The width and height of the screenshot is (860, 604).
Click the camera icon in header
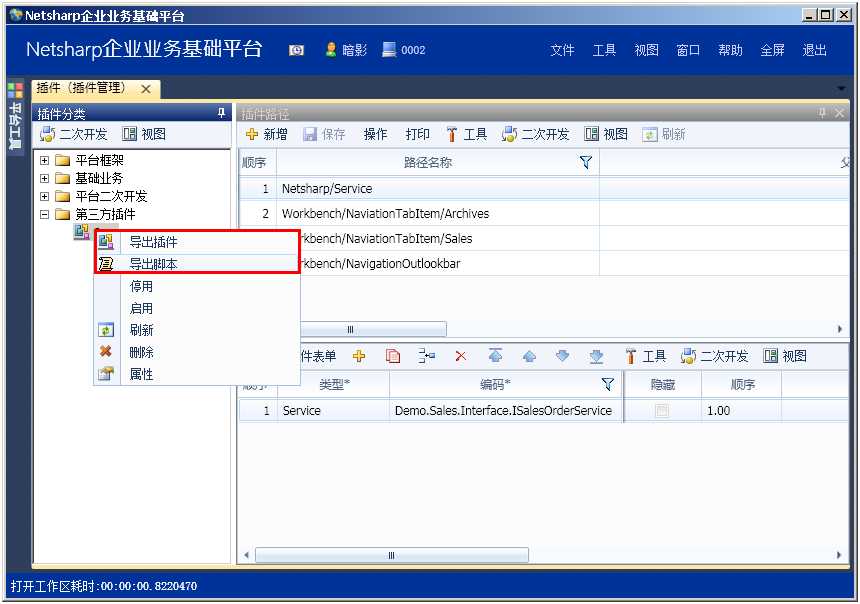tap(296, 50)
